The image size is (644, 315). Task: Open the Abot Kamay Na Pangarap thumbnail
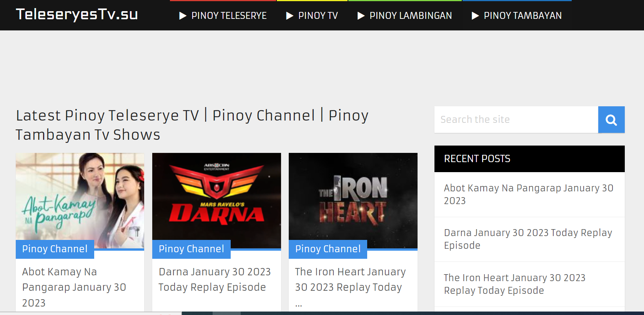pyautogui.click(x=80, y=201)
